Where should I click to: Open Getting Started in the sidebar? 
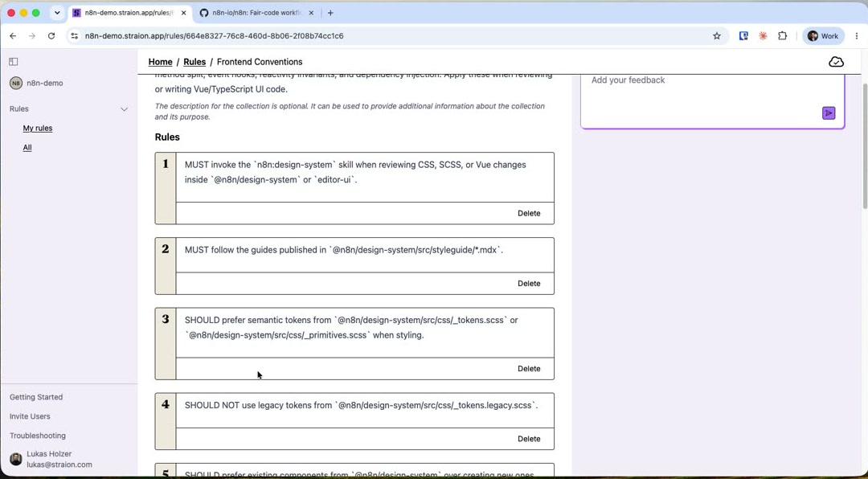[x=36, y=397]
